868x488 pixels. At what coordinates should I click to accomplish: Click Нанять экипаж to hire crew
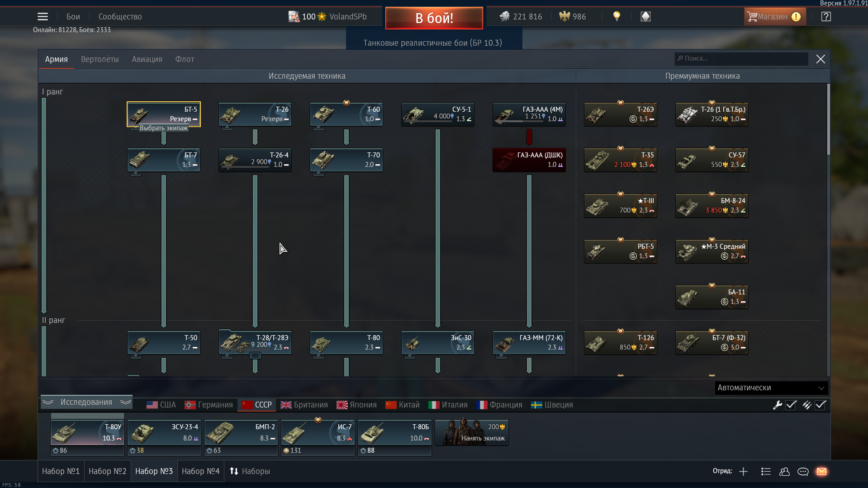click(x=472, y=433)
